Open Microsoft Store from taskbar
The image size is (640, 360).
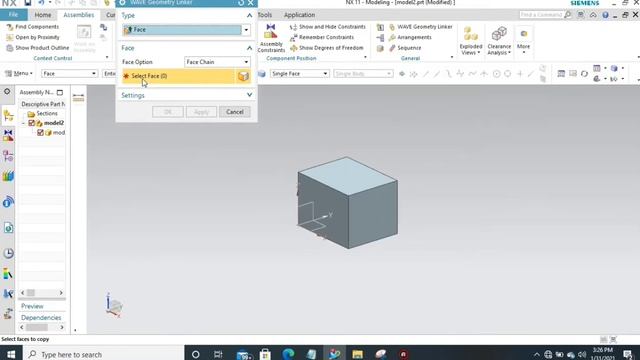(x=265, y=354)
